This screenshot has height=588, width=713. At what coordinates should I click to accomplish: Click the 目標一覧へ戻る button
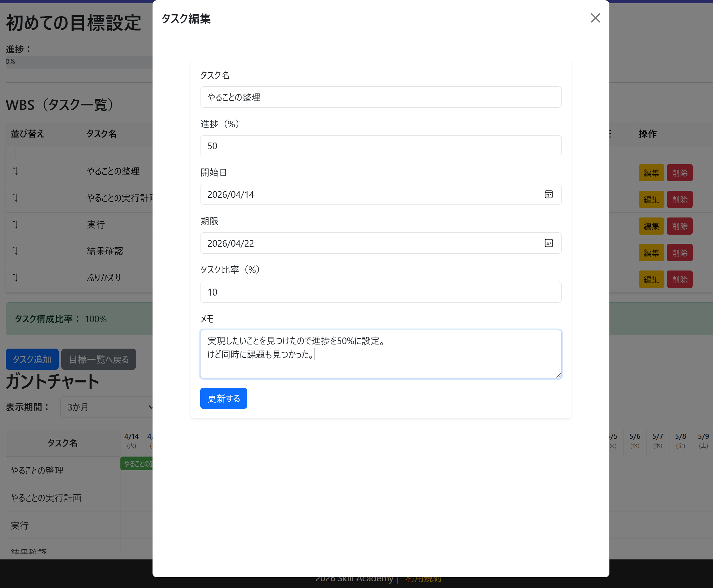click(98, 359)
